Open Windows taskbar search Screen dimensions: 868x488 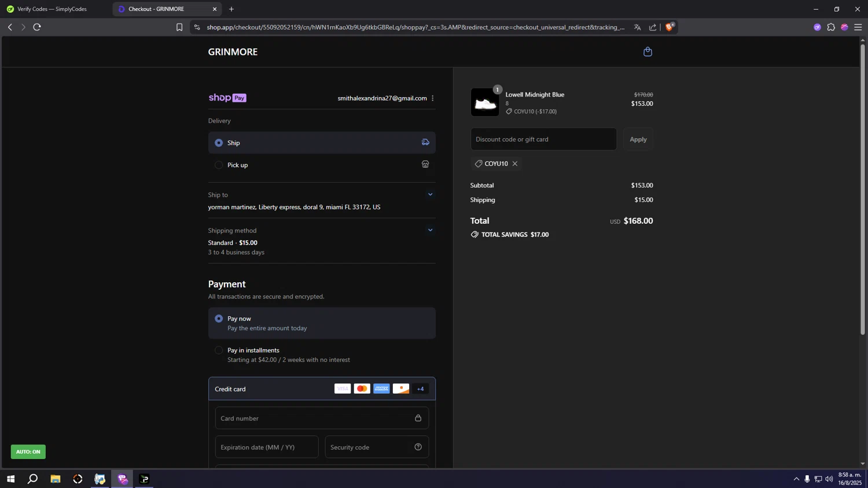33,479
